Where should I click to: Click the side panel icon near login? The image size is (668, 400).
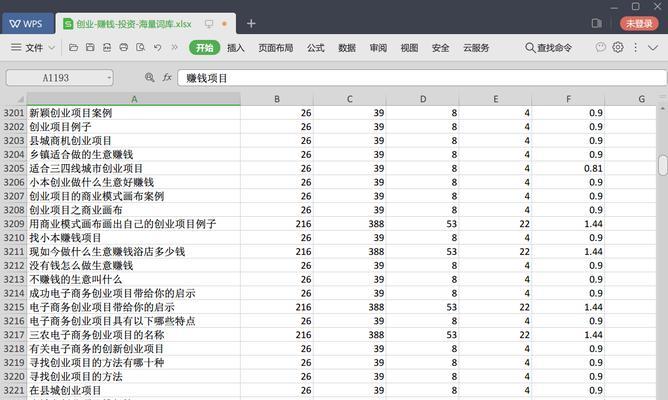(597, 23)
